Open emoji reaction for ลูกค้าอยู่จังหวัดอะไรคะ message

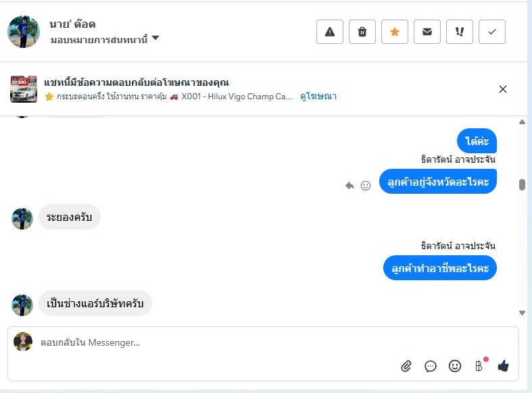(x=366, y=185)
